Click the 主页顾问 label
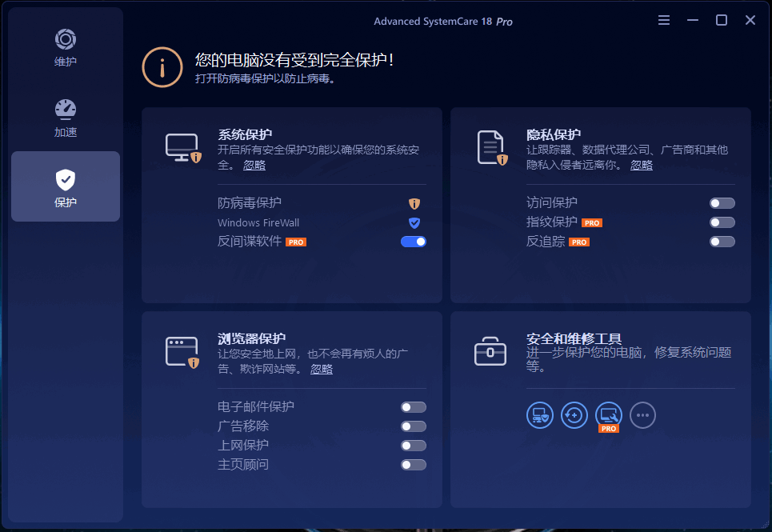 pyautogui.click(x=243, y=464)
